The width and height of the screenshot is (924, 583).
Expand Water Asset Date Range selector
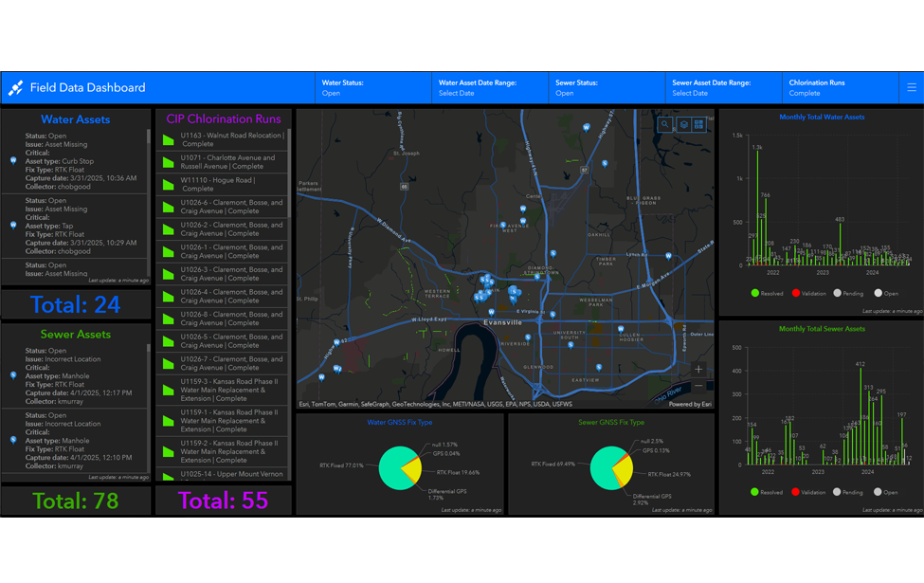tap(490, 88)
